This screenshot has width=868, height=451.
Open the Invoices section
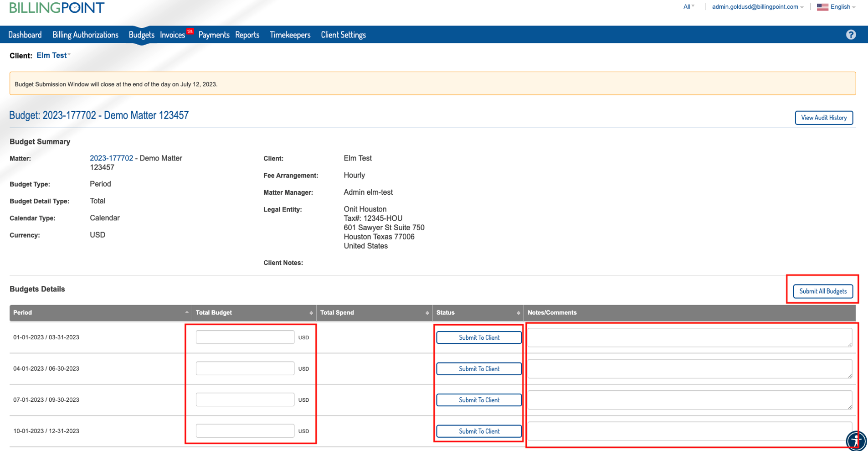(172, 35)
